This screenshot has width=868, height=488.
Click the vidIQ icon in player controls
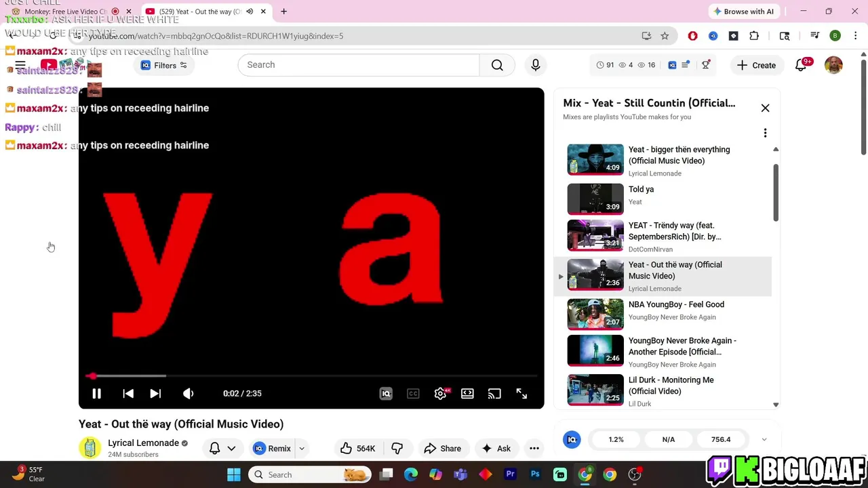(x=386, y=394)
